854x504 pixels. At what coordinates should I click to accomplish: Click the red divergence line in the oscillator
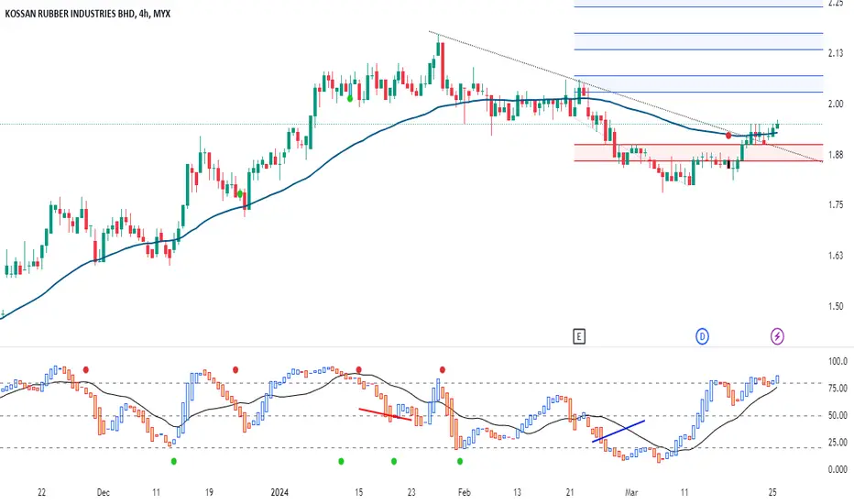coord(385,414)
